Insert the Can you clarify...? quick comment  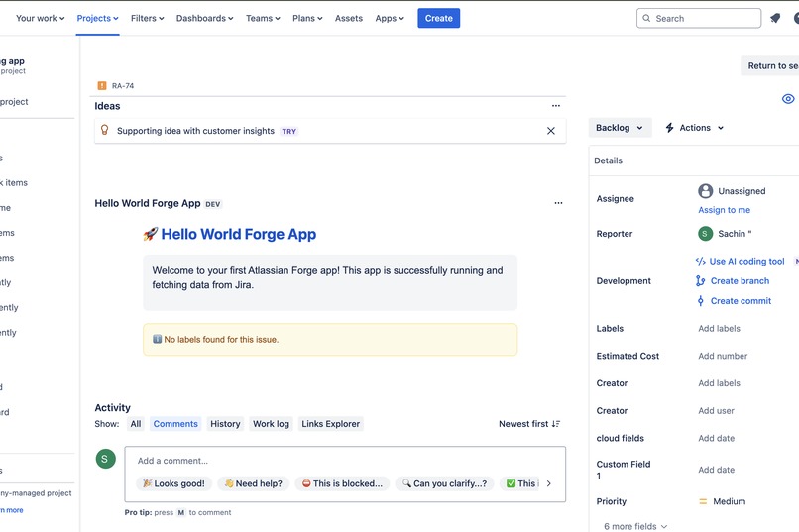[x=444, y=483]
